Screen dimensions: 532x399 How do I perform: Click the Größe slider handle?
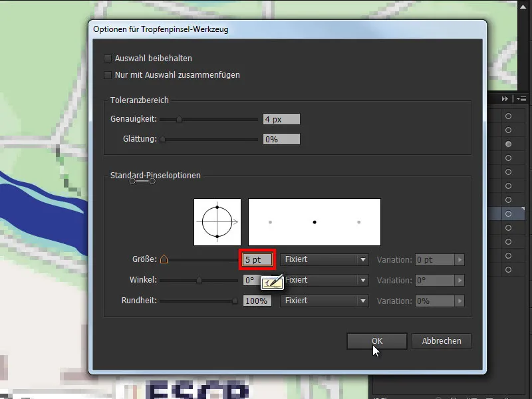pyautogui.click(x=164, y=259)
